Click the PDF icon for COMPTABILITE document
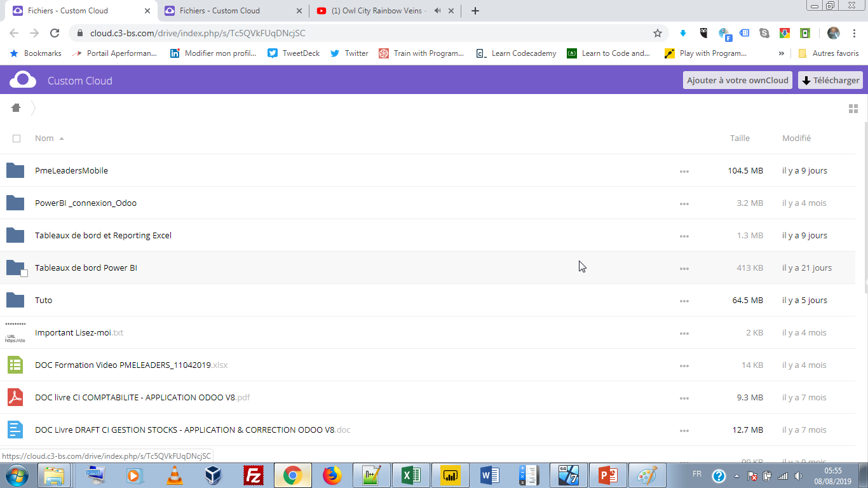The height and width of the screenshot is (488, 868). click(15, 397)
